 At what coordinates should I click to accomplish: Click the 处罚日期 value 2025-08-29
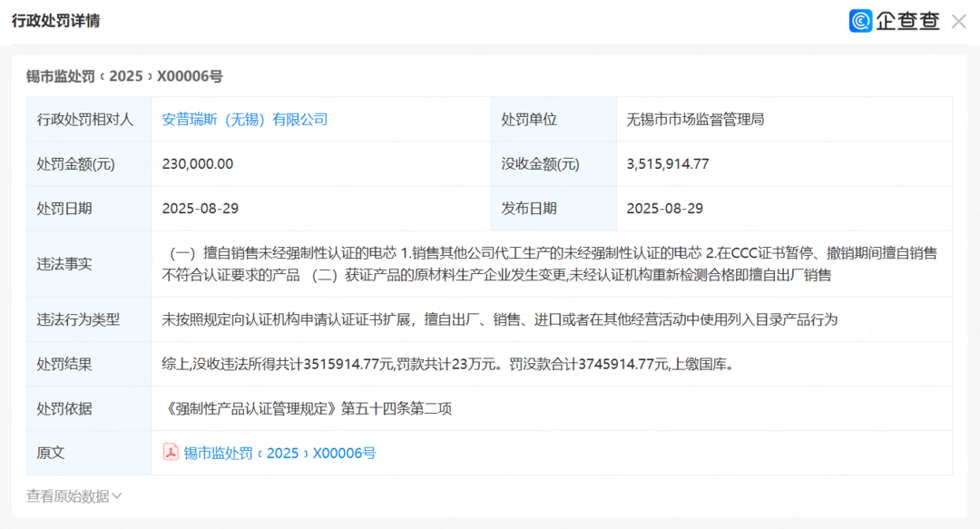click(201, 208)
